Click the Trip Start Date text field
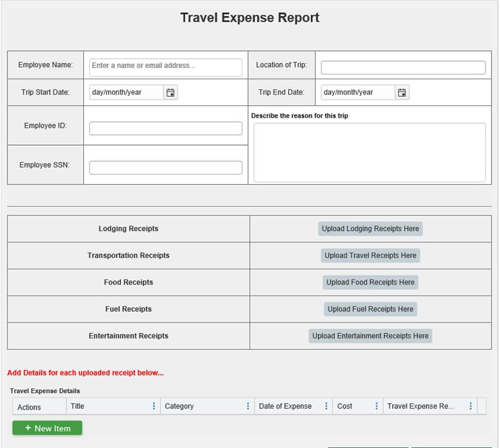 pyautogui.click(x=126, y=93)
